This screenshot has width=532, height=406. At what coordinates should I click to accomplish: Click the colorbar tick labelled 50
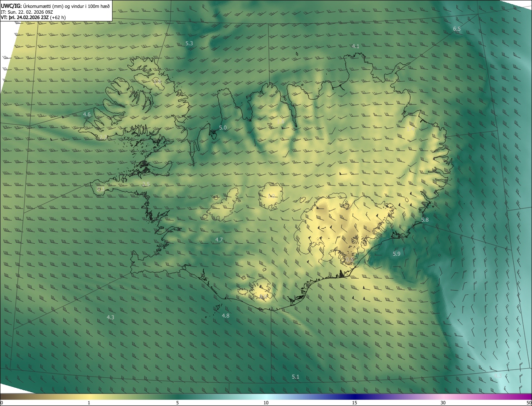(529, 403)
